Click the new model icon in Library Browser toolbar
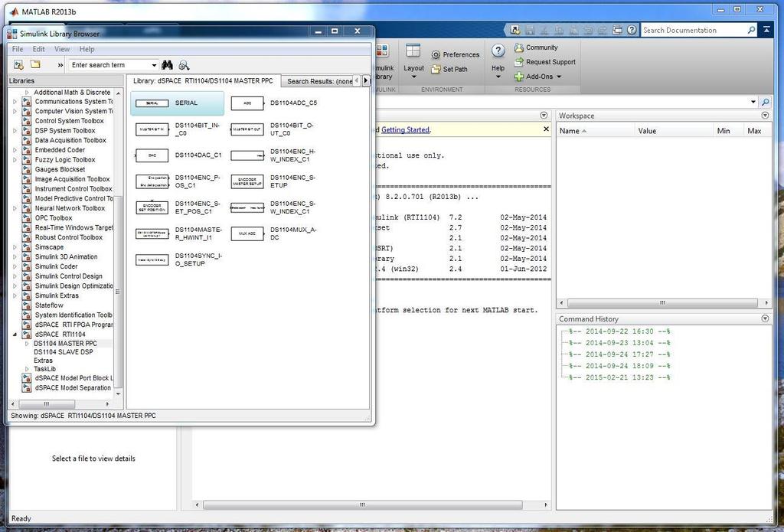This screenshot has height=532, width=784. [x=18, y=65]
